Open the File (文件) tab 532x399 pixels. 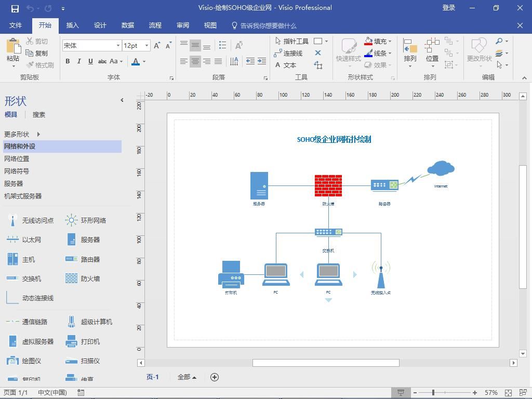[16, 25]
